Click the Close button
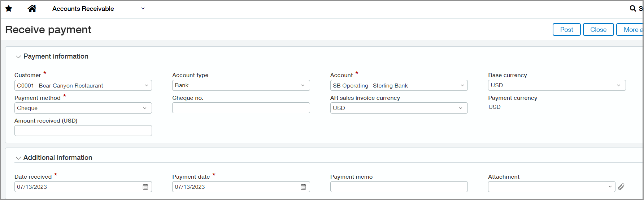Screen dimensions: 644x200 tap(598, 30)
